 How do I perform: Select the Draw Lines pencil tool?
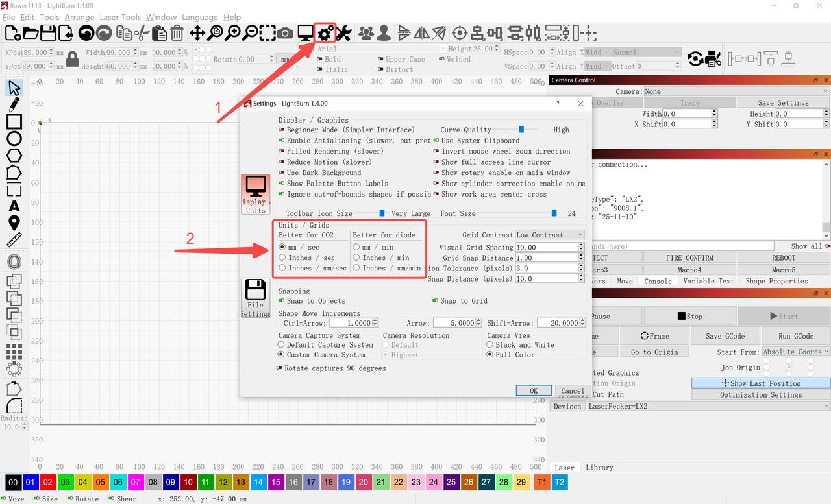[14, 104]
